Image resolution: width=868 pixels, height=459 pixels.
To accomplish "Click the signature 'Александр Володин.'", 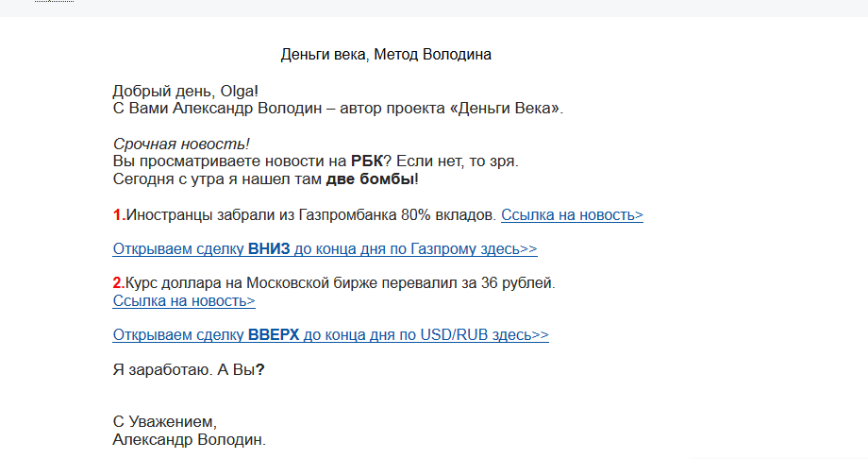I will point(190,439).
